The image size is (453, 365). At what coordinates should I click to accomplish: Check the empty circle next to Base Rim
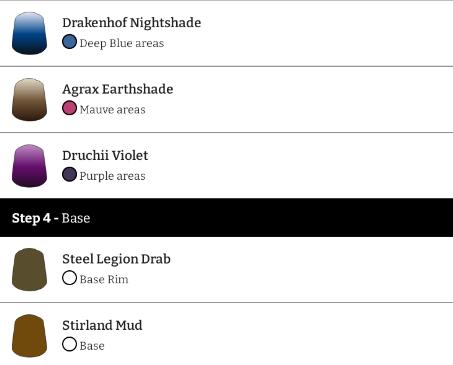click(x=69, y=278)
